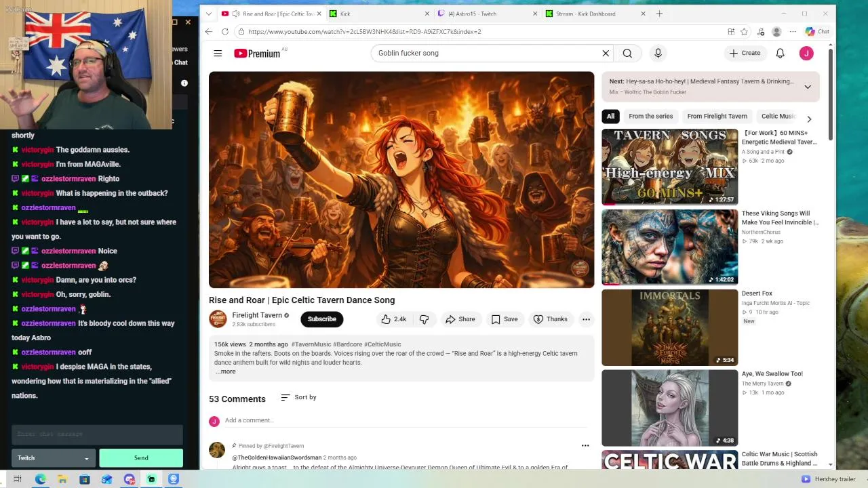The image size is (868, 488).
Task: Add page to browser favorites star
Action: 744,31
